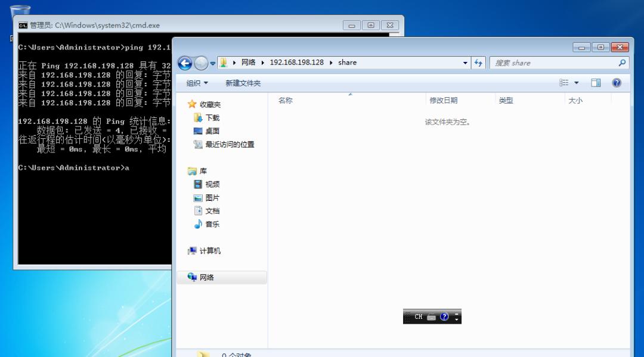The height and width of the screenshot is (357, 644).
Task: Open the 下载 folder in favorites
Action: [212, 118]
